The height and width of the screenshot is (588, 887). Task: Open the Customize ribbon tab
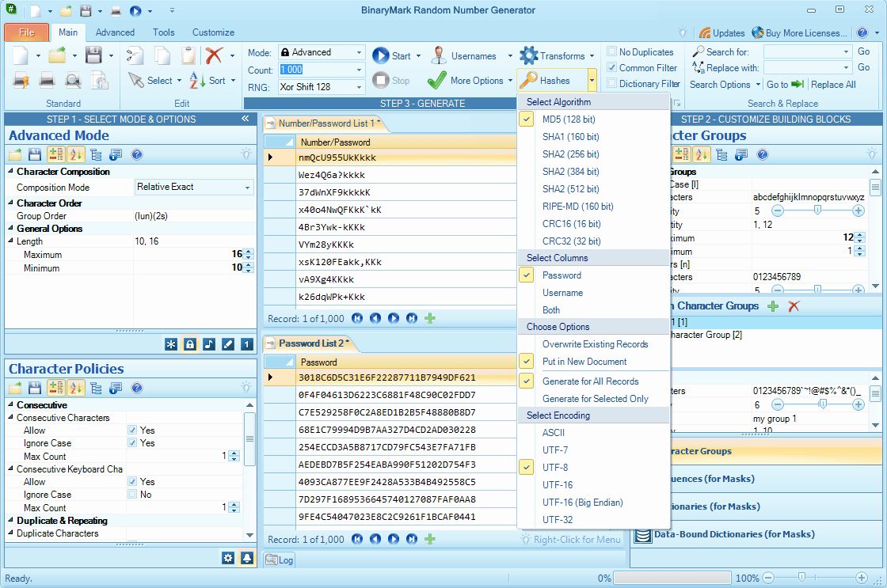pos(213,32)
